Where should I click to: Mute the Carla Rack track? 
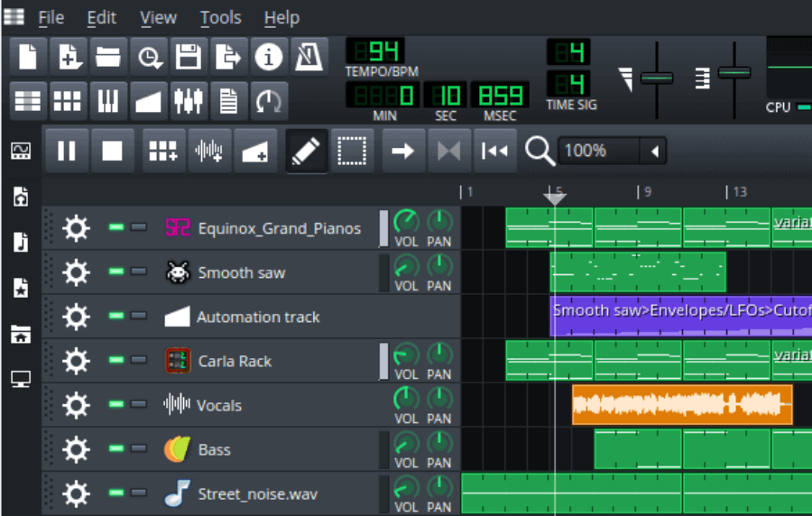[115, 361]
